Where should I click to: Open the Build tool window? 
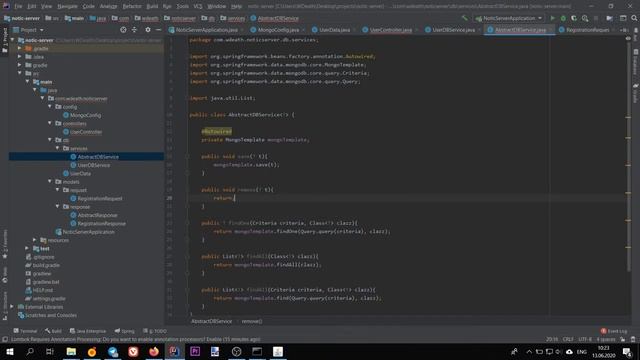53,331
